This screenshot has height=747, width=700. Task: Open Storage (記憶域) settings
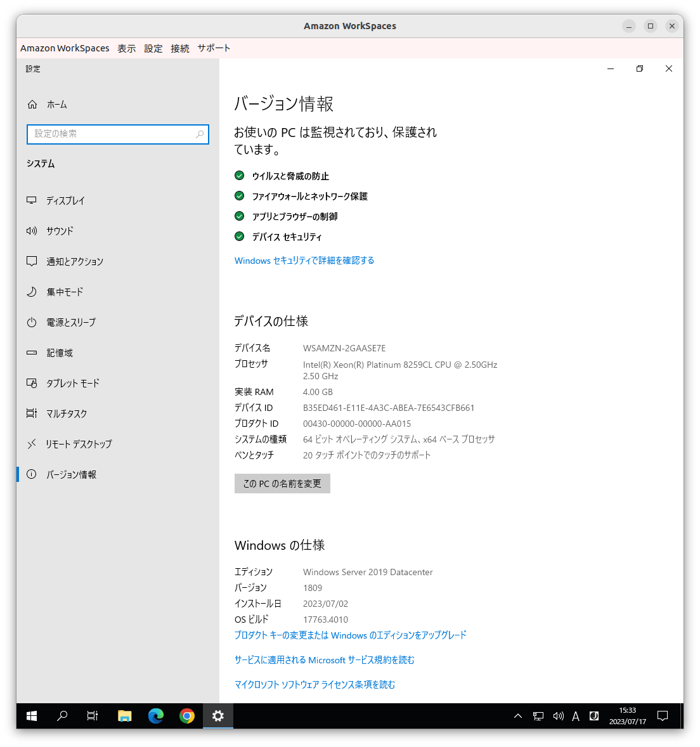[59, 353]
